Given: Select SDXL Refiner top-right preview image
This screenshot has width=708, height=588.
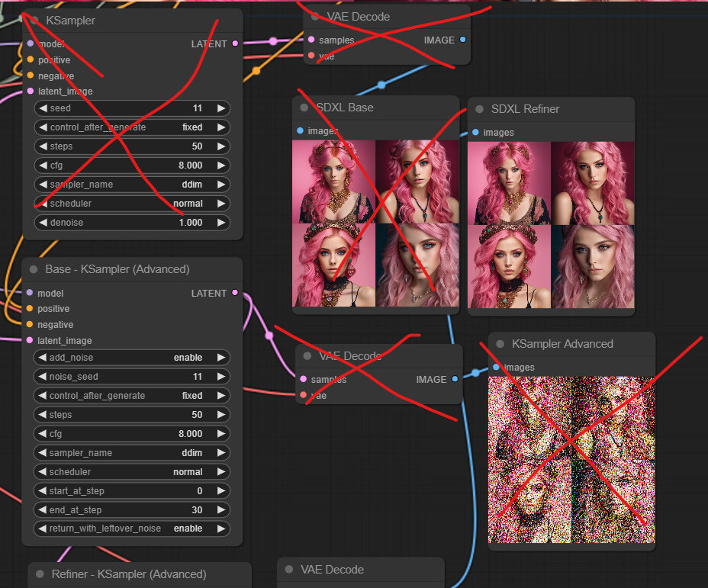Looking at the screenshot, I should coord(592,183).
